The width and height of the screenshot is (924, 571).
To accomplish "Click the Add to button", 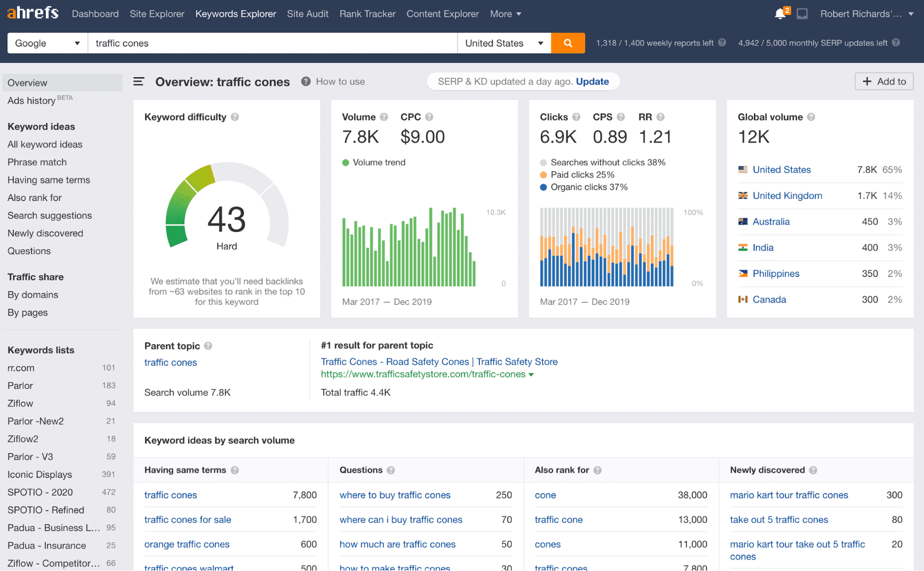I will [883, 81].
